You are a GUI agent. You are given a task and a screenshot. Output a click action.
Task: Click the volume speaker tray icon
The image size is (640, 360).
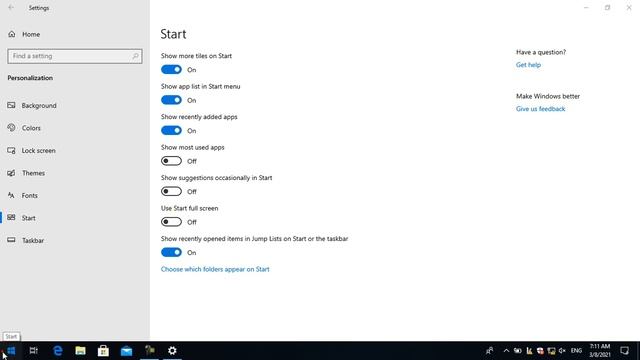[x=562, y=351]
